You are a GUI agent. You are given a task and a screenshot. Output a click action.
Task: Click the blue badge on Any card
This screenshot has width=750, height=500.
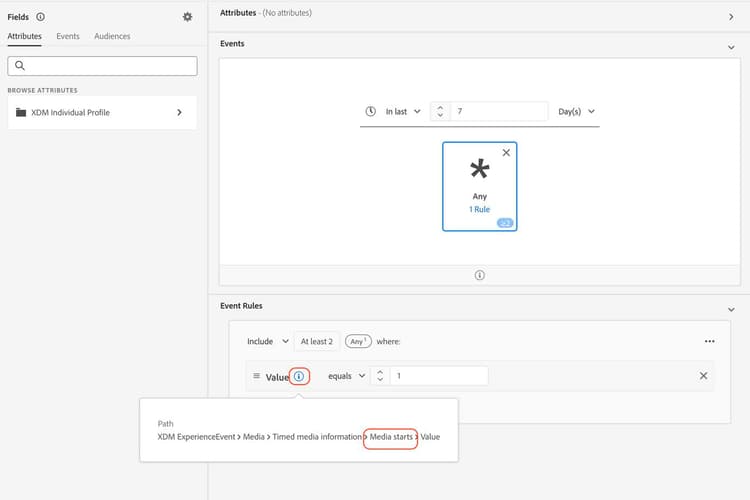[505, 223]
